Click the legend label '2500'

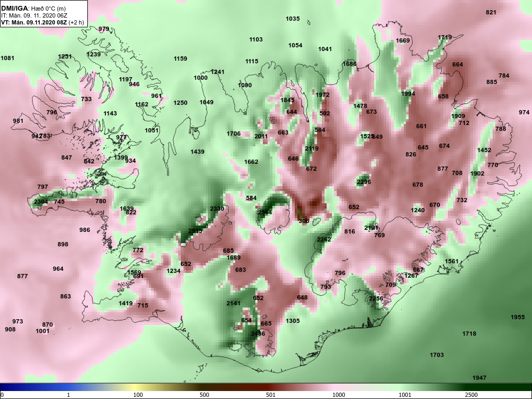[x=470, y=395]
